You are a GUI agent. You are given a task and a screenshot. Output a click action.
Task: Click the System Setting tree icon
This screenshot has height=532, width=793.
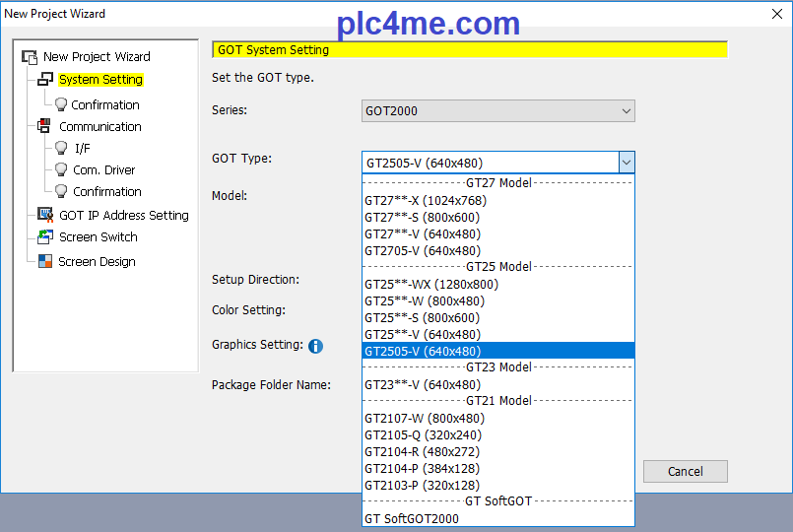click(x=45, y=80)
